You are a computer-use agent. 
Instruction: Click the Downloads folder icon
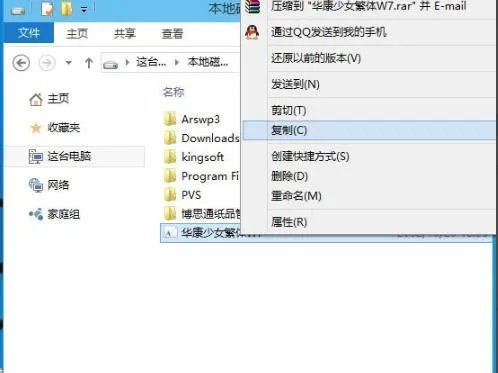coord(170,138)
